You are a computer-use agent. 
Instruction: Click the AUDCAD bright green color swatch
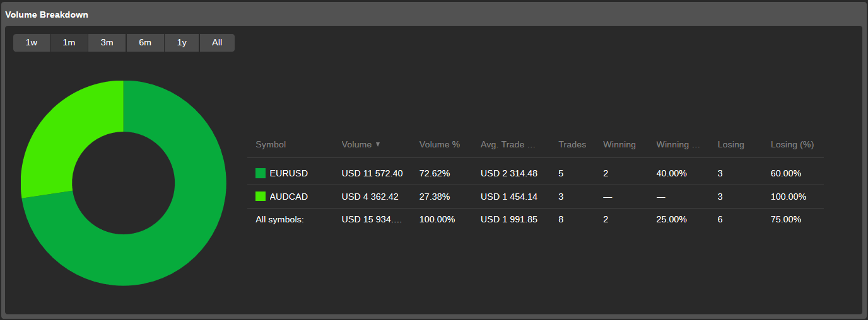click(x=261, y=197)
